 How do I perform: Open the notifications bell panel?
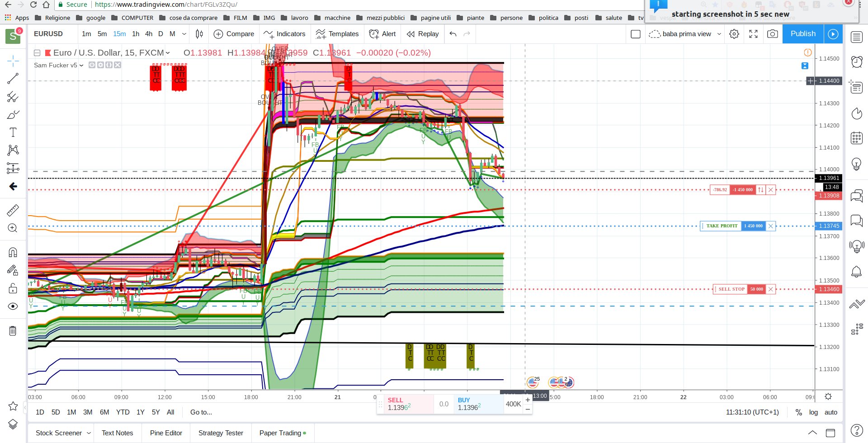(x=857, y=272)
